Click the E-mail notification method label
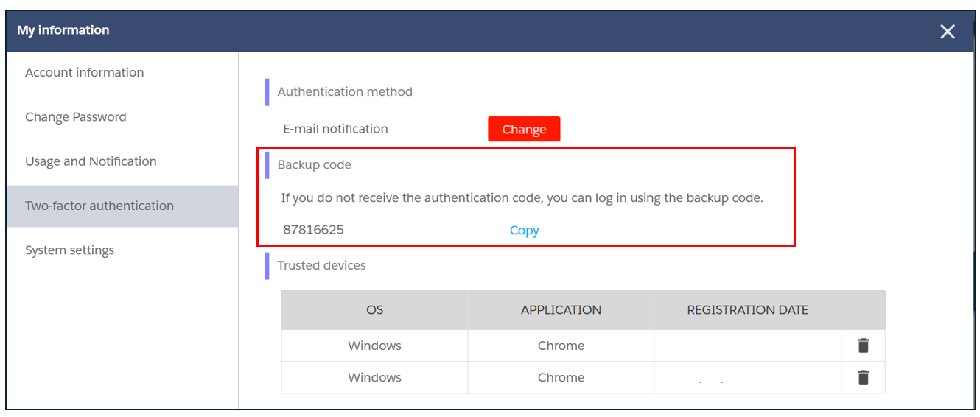This screenshot has height=417, width=980. coord(335,129)
